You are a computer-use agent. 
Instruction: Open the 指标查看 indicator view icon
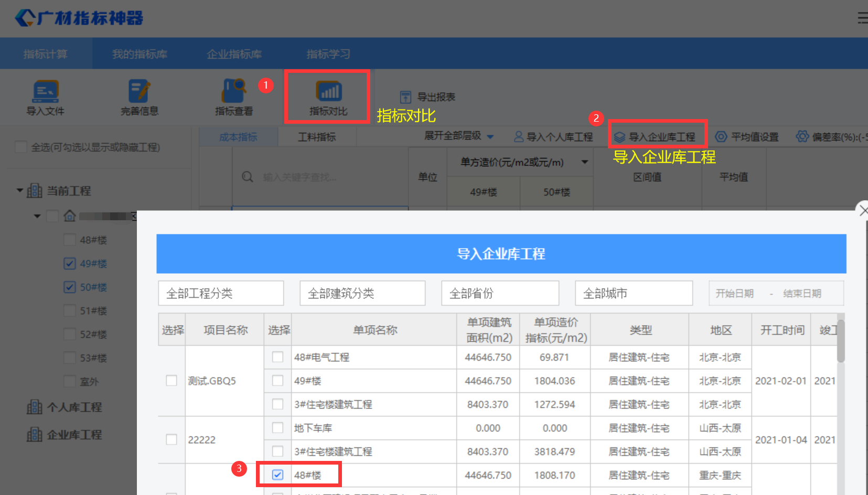pyautogui.click(x=234, y=91)
